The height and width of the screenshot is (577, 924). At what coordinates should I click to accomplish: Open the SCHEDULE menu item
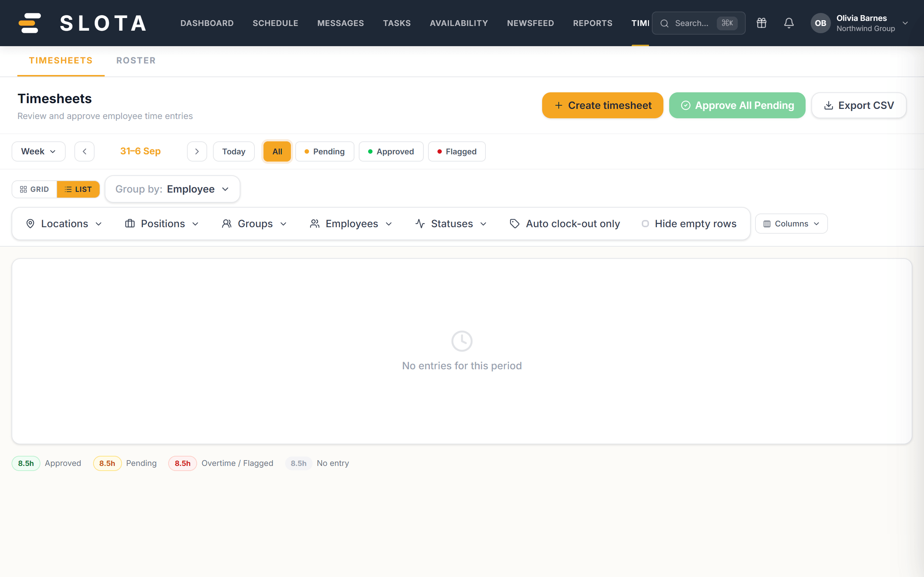point(275,23)
